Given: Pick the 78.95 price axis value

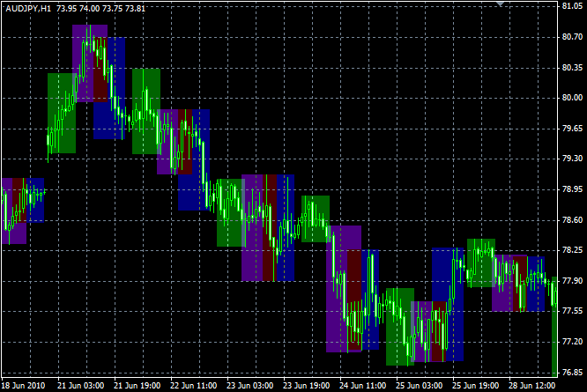Looking at the screenshot, I should tap(572, 189).
